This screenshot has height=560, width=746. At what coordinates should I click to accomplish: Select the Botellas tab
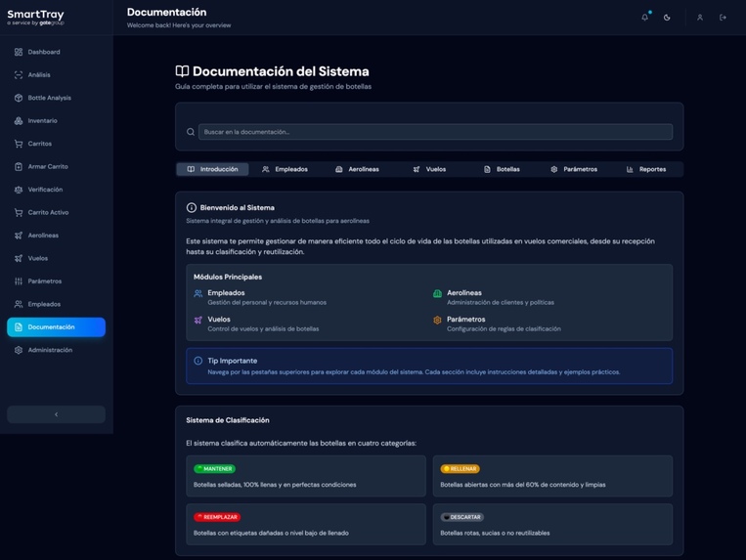coord(502,169)
